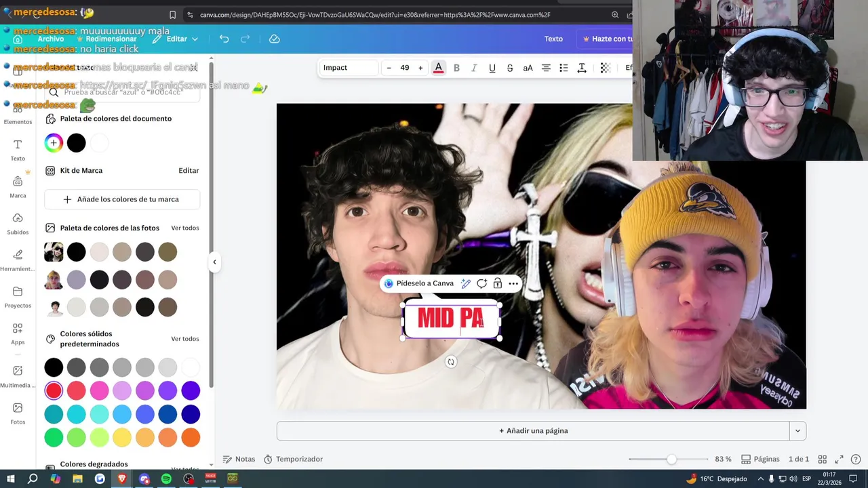The height and width of the screenshot is (488, 868).
Task: Open Proyectos tab in the sidebar
Action: tap(18, 296)
